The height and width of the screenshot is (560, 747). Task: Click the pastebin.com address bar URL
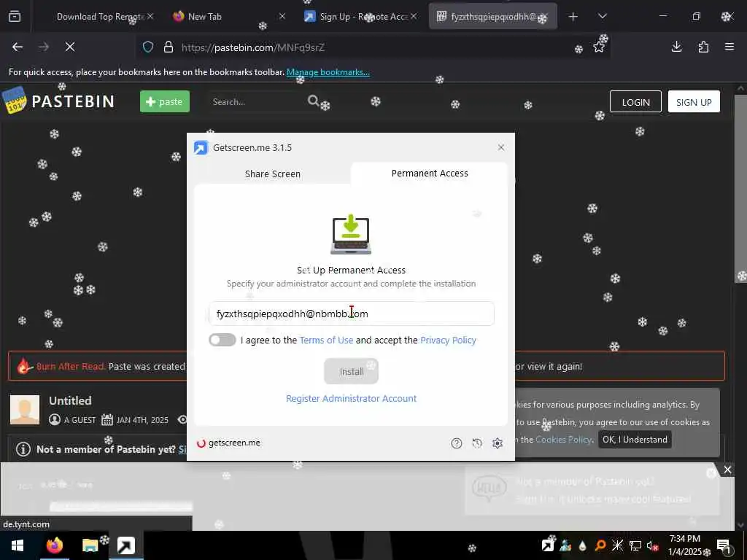[253, 47]
